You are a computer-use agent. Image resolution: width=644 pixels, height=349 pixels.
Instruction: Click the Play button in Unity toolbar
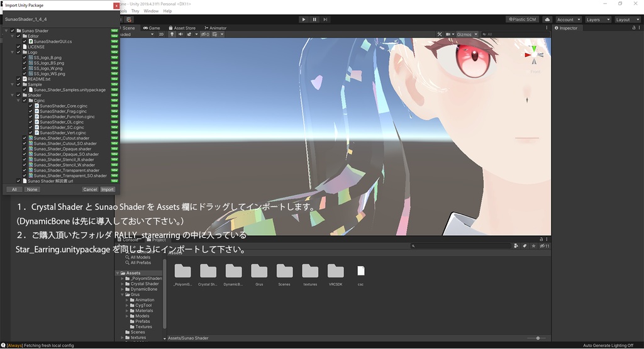304,19
